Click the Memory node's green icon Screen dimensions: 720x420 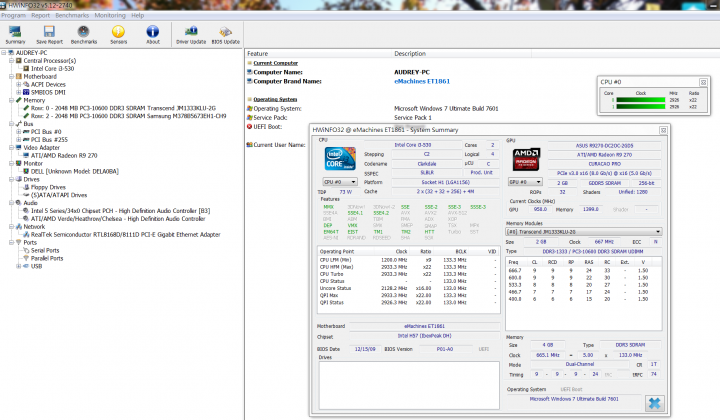pyautogui.click(x=19, y=100)
